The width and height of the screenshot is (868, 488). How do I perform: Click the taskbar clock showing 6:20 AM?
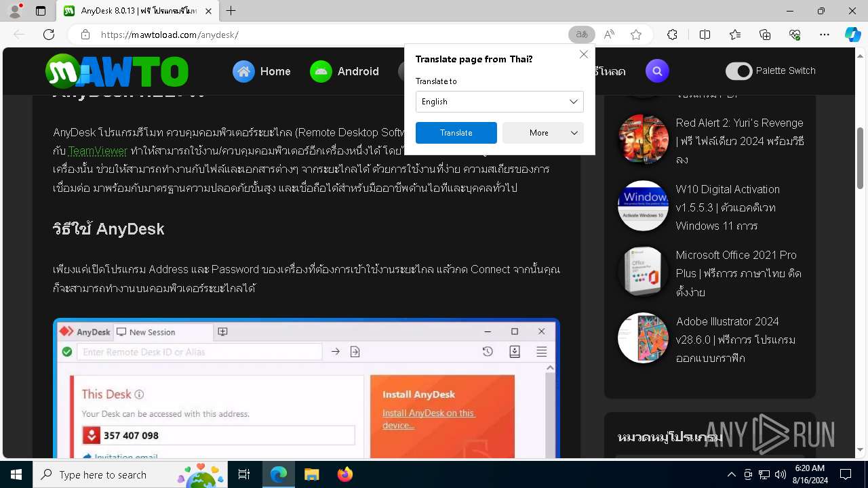click(810, 474)
